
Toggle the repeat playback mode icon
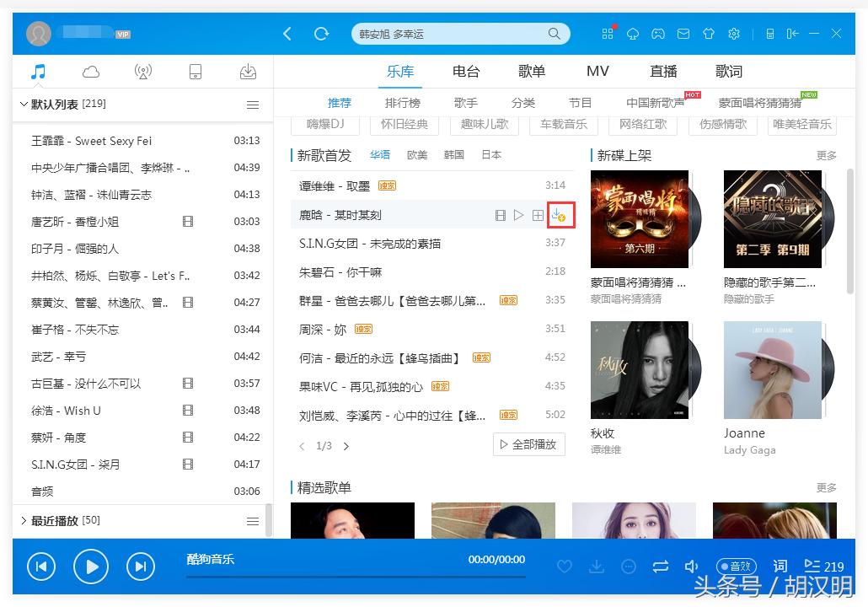661,567
